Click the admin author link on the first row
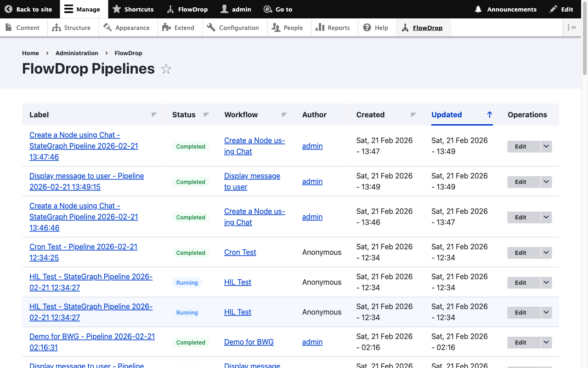588x368 pixels. 312,146
